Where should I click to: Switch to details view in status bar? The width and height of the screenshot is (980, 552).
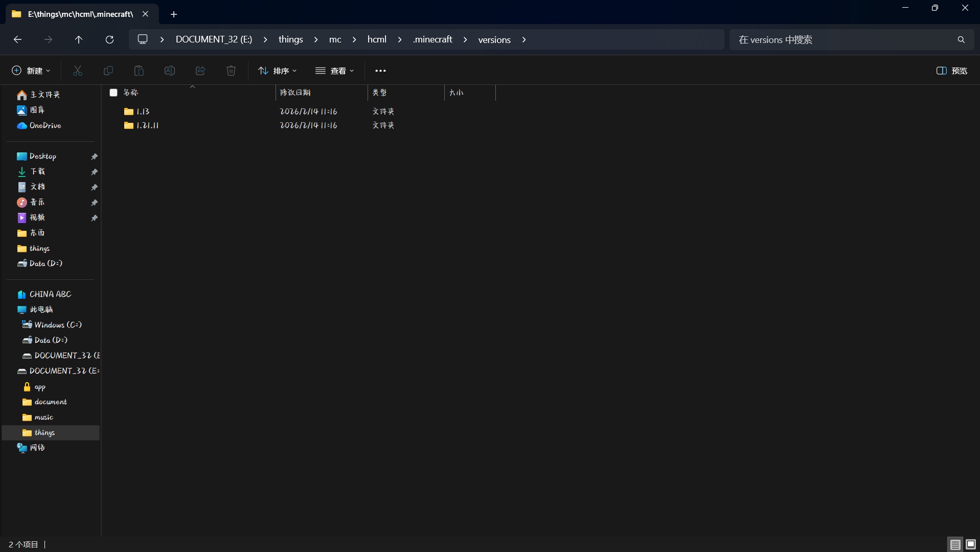click(x=955, y=544)
